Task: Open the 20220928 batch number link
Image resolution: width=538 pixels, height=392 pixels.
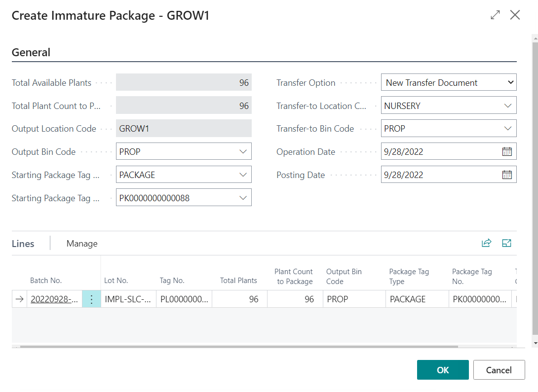Action: pos(54,299)
